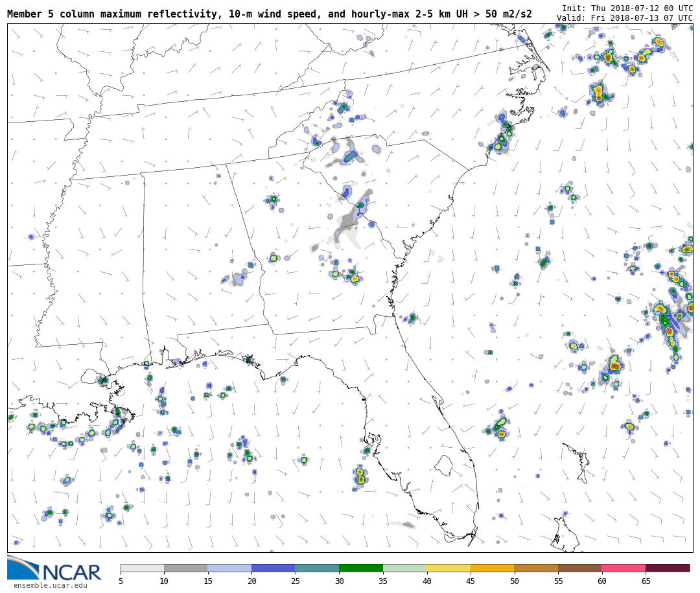This screenshot has width=700, height=593.
Task: Select the yellow 40-45 colorbar segment
Action: pos(449,568)
